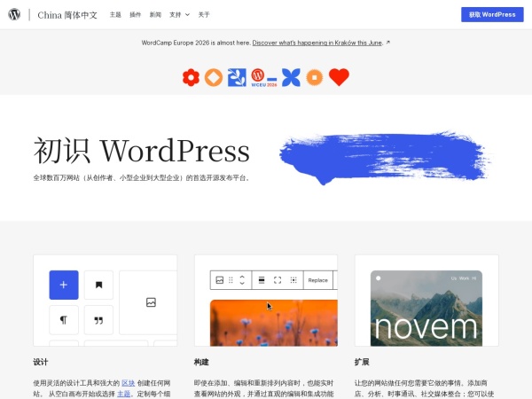532x399 pixels.
Task: Click the WordPress logo in header
Action: (14, 14)
